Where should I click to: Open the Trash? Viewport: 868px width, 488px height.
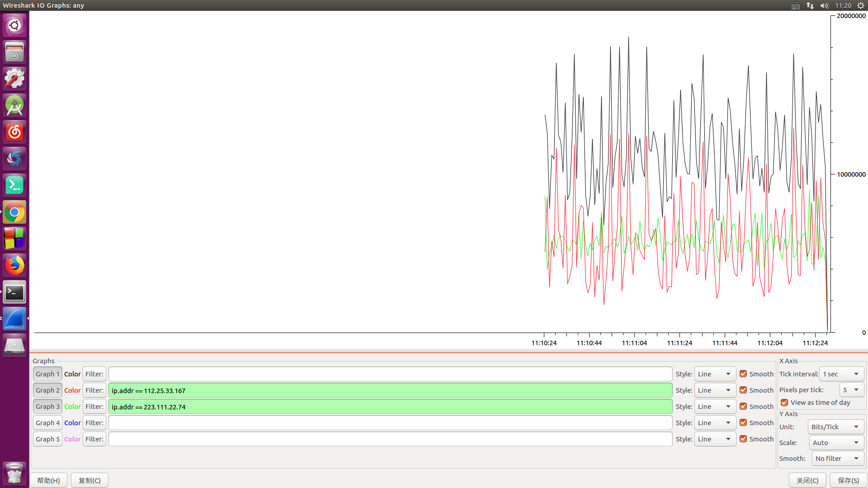(14, 473)
